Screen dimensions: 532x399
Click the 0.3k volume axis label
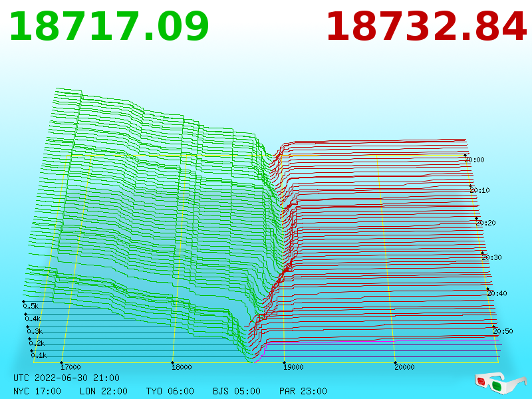[35, 331]
